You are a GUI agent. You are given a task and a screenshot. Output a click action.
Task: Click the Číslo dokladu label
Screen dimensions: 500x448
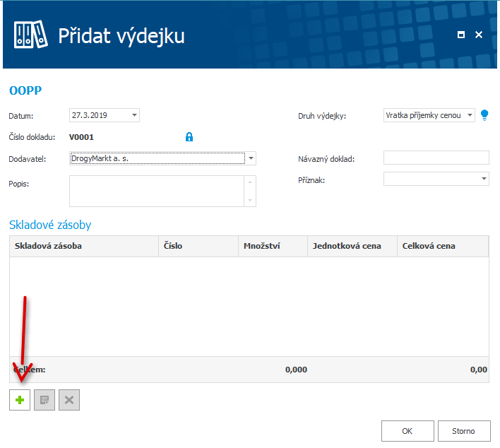click(x=32, y=137)
